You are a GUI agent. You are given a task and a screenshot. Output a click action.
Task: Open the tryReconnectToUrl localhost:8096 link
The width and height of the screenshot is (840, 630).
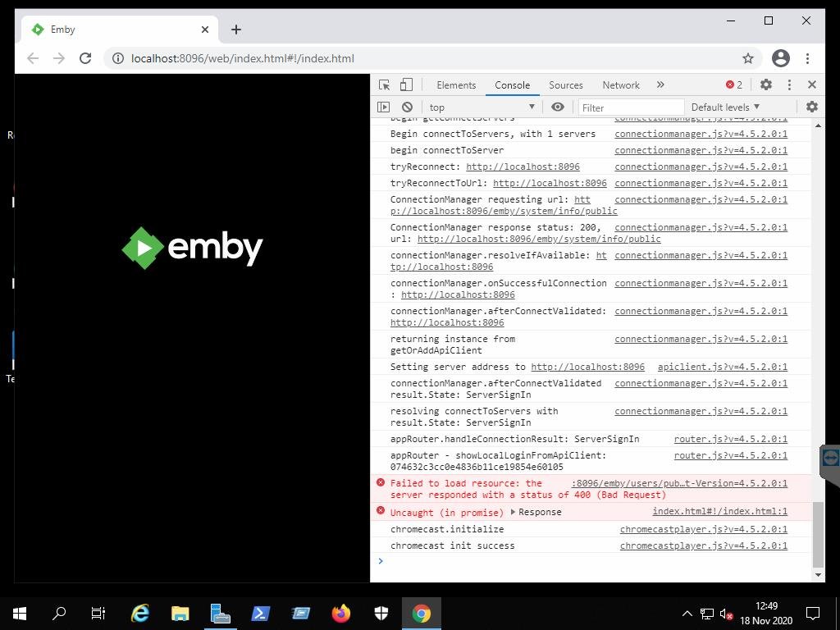tap(550, 183)
